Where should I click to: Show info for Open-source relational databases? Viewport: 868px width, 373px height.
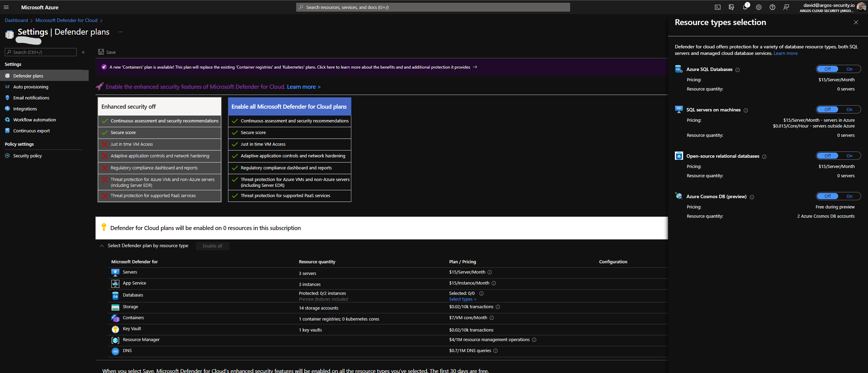[764, 157]
